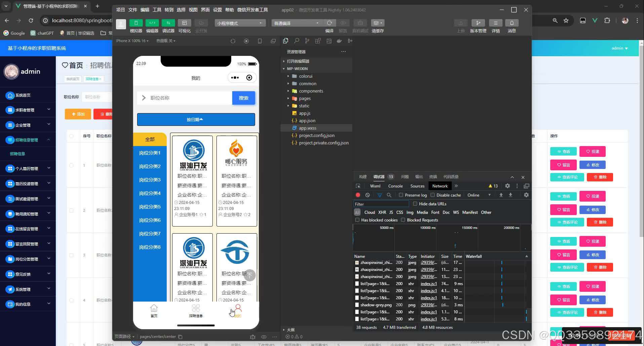Open the network settings gear icon

pyautogui.click(x=526, y=195)
